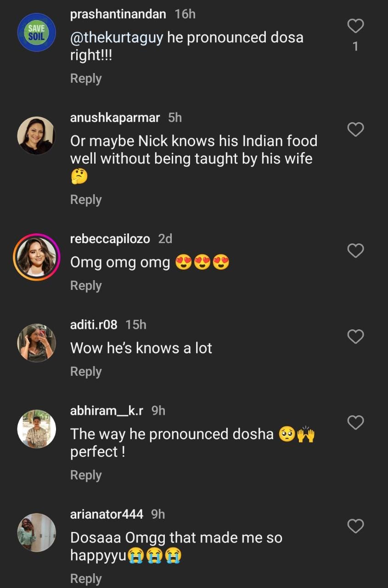Heart abhiram__k.r's dosha comment
388x588 pixels.
click(355, 423)
